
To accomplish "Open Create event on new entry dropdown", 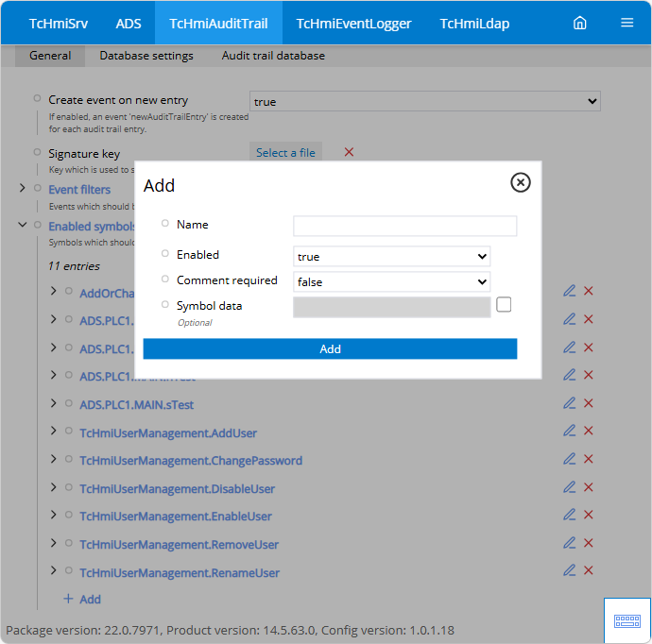I will (425, 101).
